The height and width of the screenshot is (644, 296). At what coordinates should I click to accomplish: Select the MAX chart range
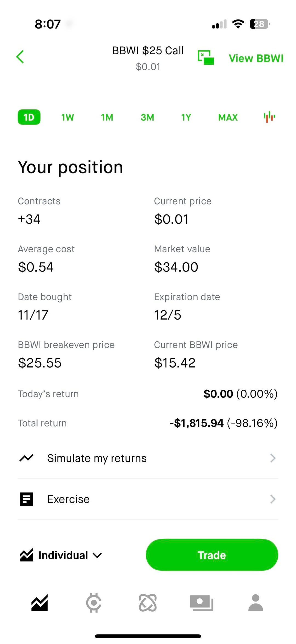pyautogui.click(x=228, y=117)
